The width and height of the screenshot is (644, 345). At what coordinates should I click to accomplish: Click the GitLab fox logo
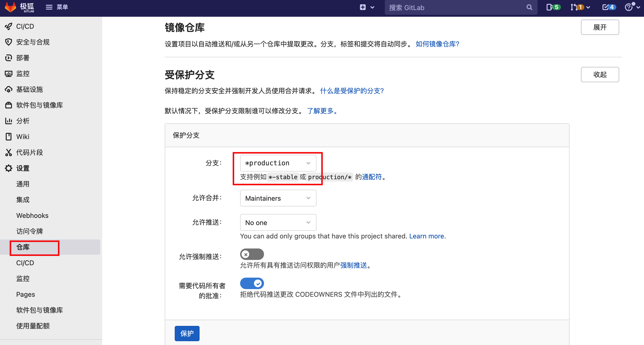click(11, 7)
